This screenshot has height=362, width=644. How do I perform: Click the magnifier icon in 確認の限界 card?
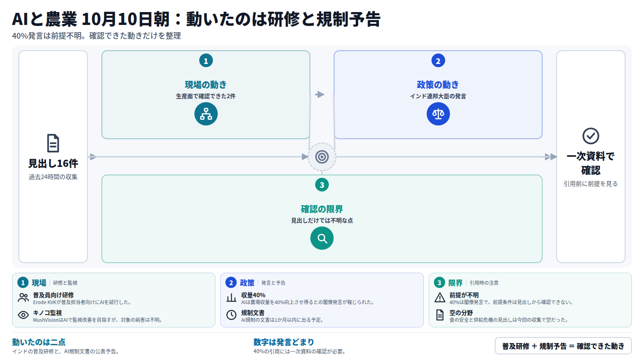click(322, 238)
